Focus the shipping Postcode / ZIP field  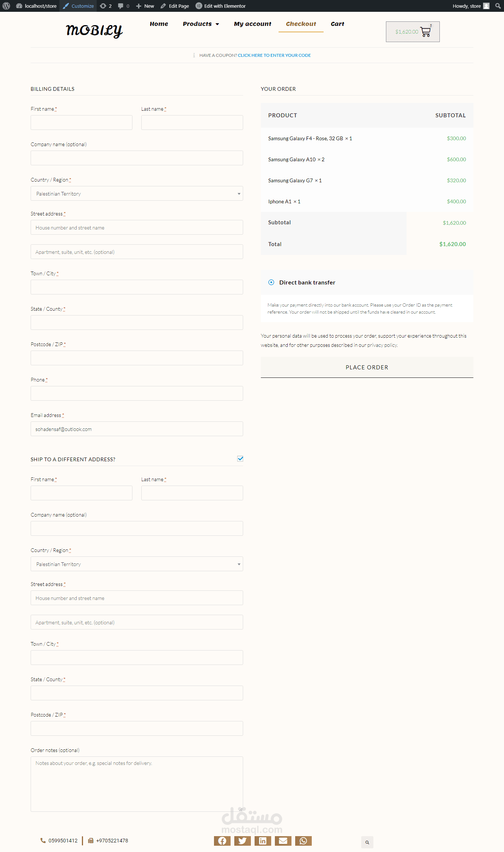coord(137,728)
